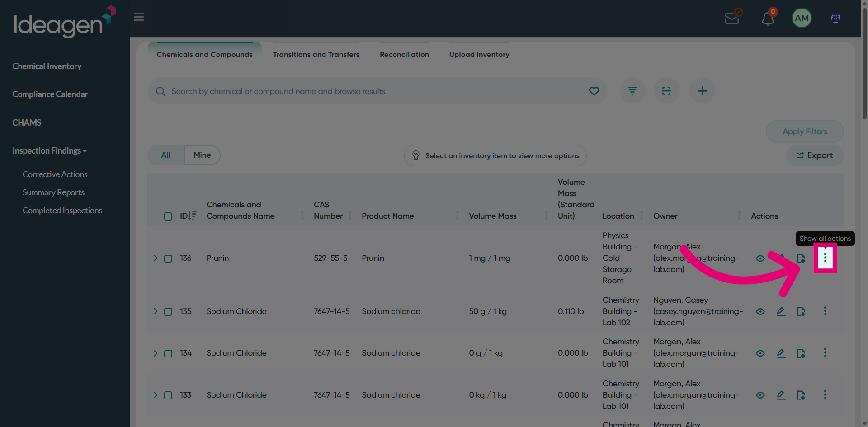The height and width of the screenshot is (427, 868).
Task: Click the Apply Filters button
Action: coord(805,131)
